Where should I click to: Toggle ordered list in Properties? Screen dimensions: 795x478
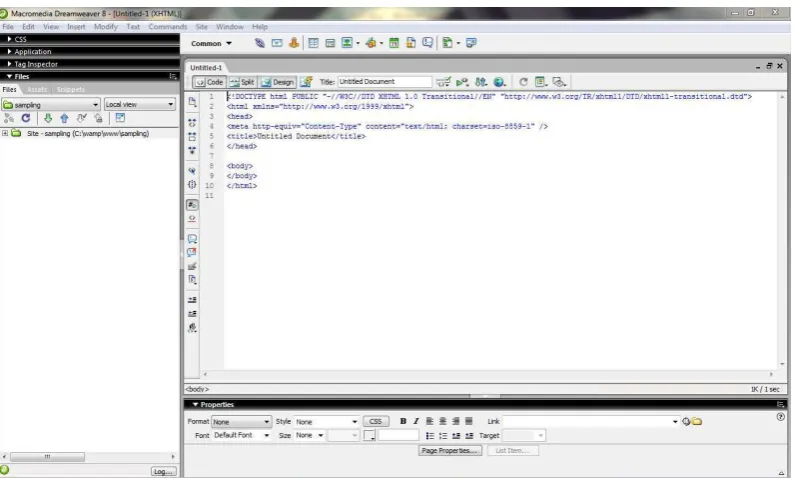pyautogui.click(x=443, y=436)
